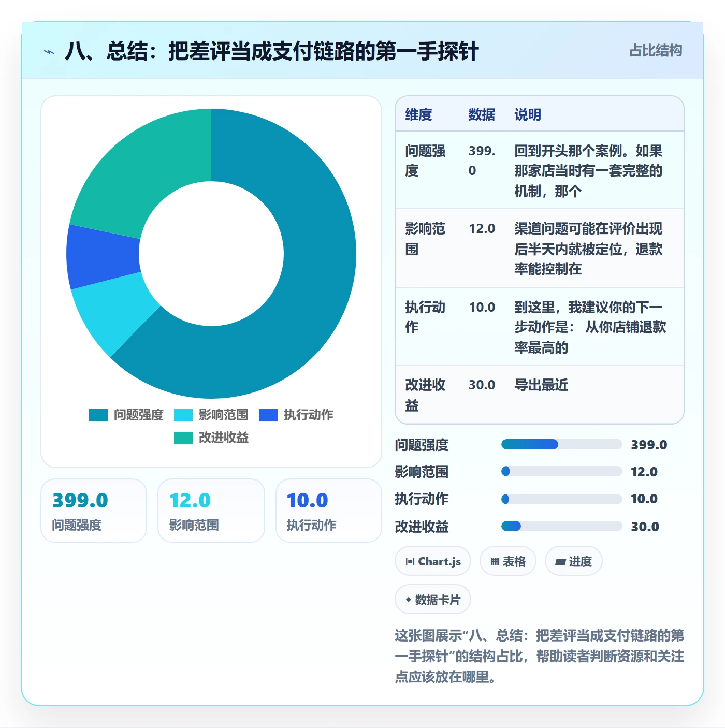Click the 12.0 value in the table
Screen dimensions: 725x728
[482, 228]
